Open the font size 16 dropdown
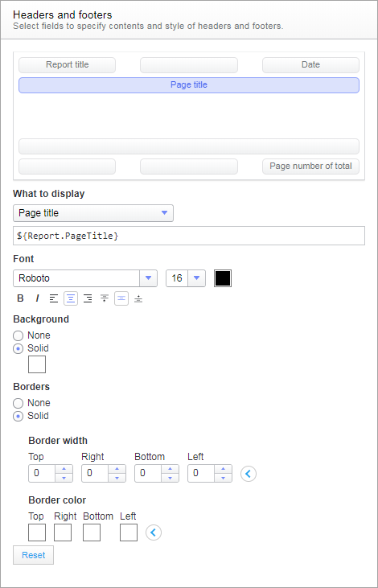378x588 pixels. (186, 278)
